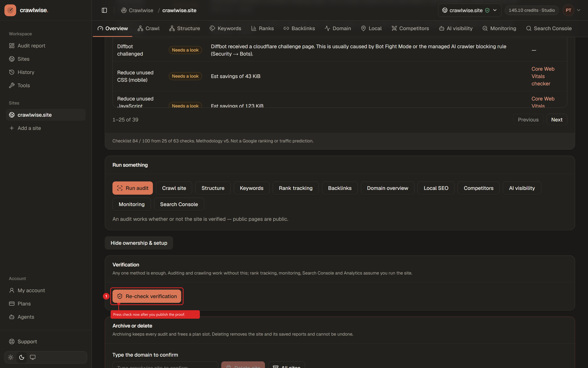Go to the Next checklist page
The height and width of the screenshot is (368, 588).
(557, 120)
